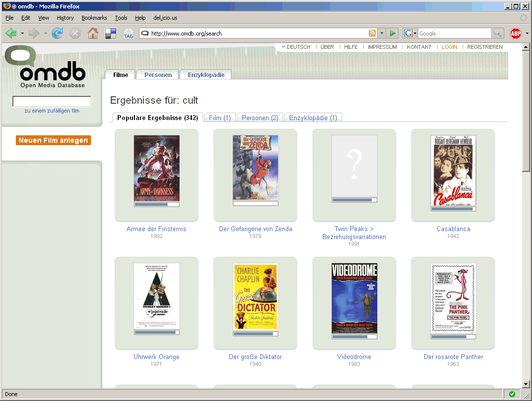Open the Der große Diktator link
The width and height of the screenshot is (532, 401).
tap(256, 357)
